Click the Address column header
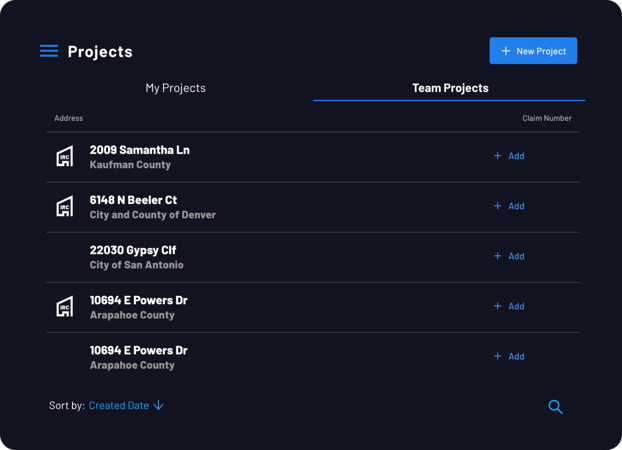Screen dimensions: 622x450 69,118
